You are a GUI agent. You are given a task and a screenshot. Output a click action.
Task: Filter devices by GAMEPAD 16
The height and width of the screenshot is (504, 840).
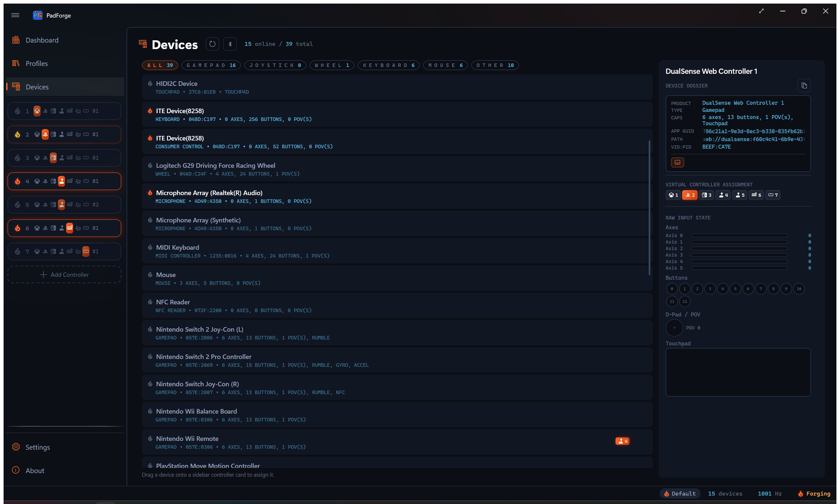(211, 65)
